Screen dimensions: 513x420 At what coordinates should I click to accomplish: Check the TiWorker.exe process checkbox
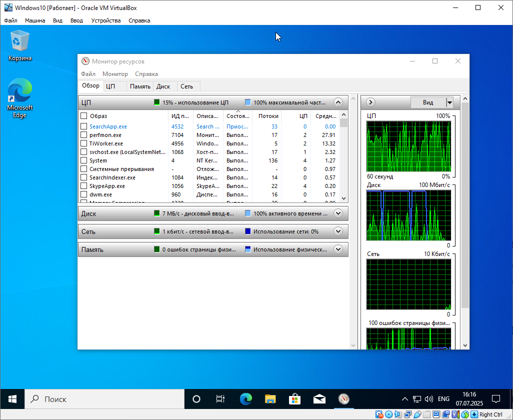coord(84,143)
